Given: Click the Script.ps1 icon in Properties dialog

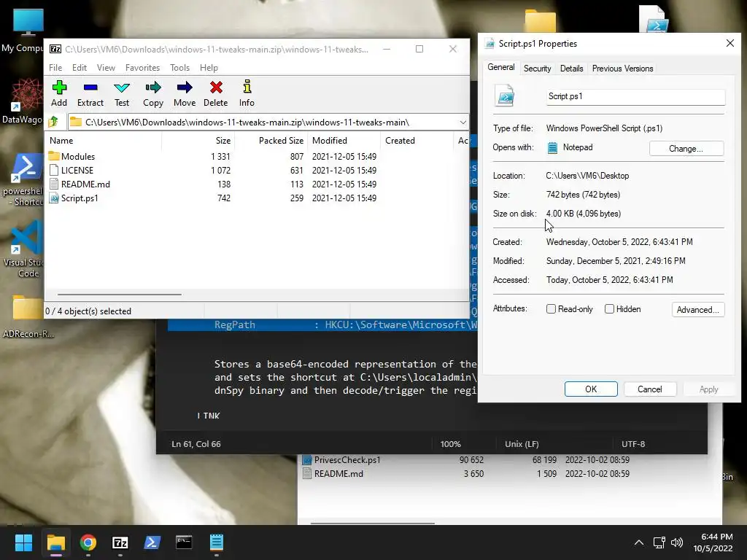Looking at the screenshot, I should (505, 96).
